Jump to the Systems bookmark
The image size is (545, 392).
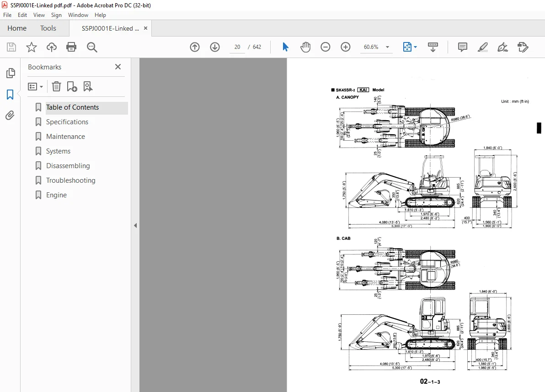pos(58,151)
